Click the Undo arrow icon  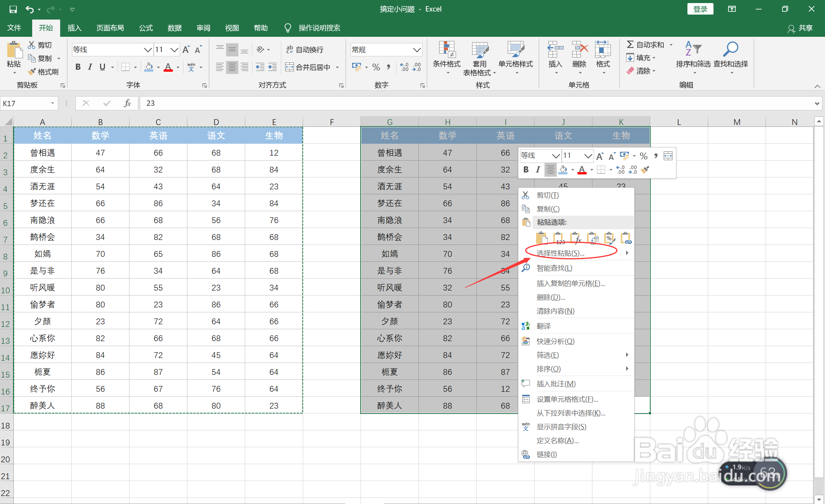coord(30,9)
